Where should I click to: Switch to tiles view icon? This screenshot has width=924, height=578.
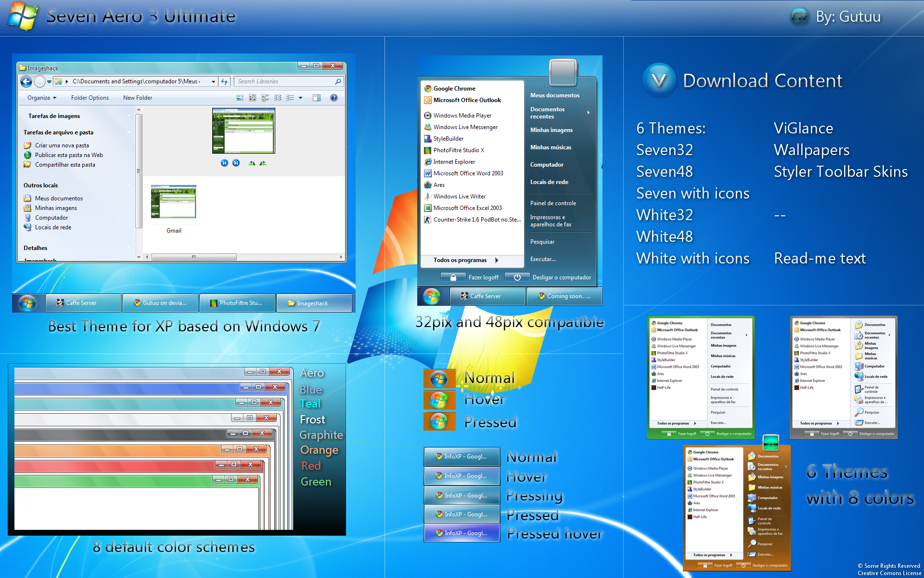pos(265,98)
